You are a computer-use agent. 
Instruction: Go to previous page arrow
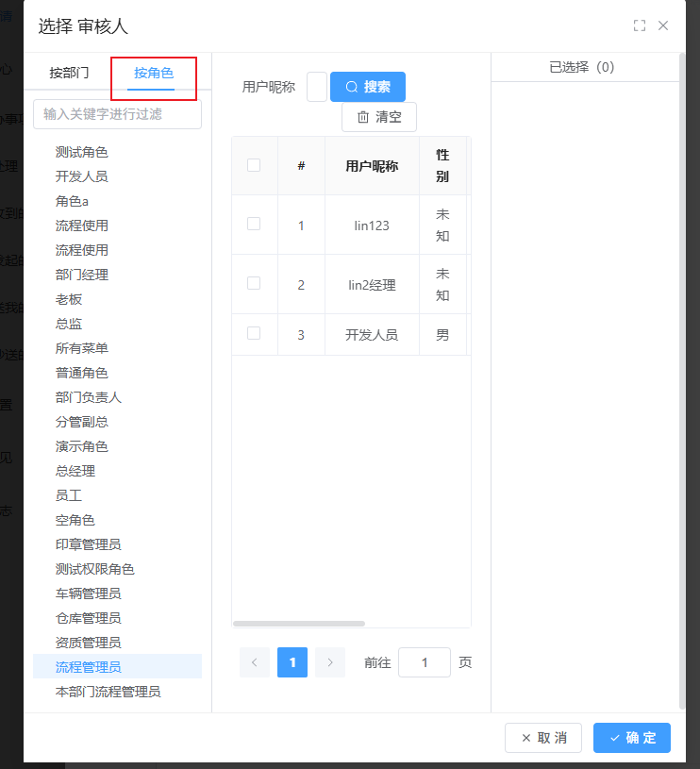tap(255, 662)
